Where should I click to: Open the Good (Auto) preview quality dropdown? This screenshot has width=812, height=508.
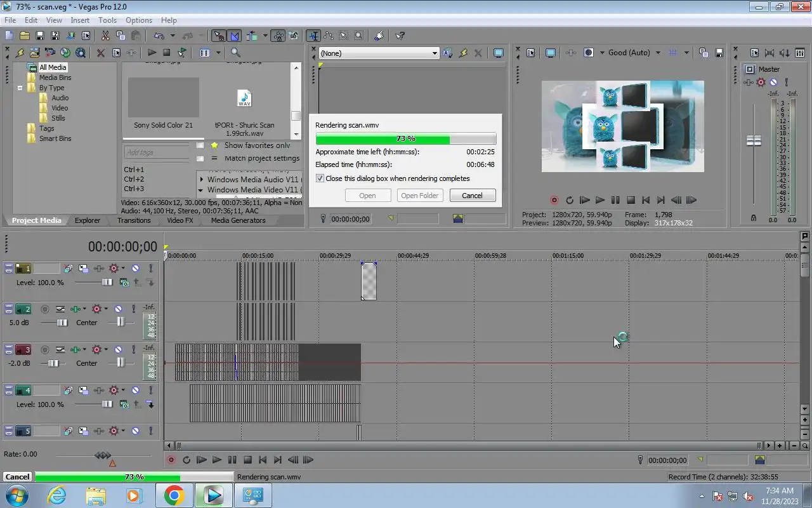pos(657,53)
